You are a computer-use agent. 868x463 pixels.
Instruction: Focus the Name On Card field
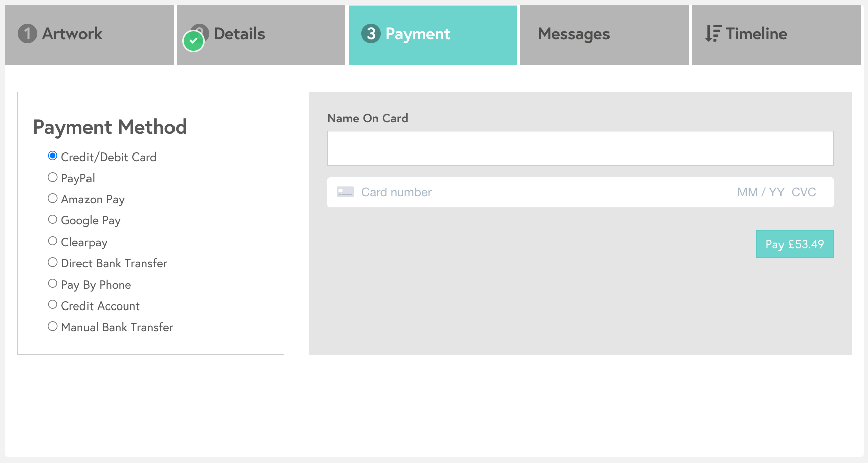tap(580, 148)
